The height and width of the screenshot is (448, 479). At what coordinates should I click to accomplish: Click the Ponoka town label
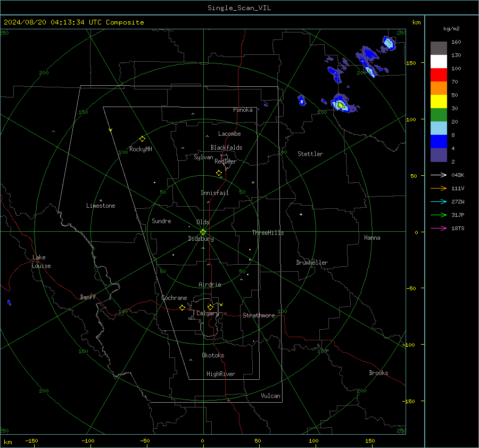[243, 110]
